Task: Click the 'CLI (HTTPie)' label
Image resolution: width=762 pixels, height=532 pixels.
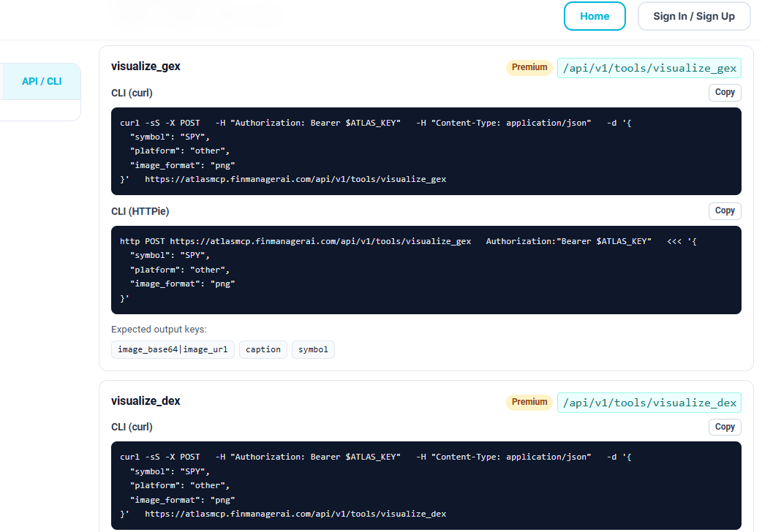Action: click(140, 211)
